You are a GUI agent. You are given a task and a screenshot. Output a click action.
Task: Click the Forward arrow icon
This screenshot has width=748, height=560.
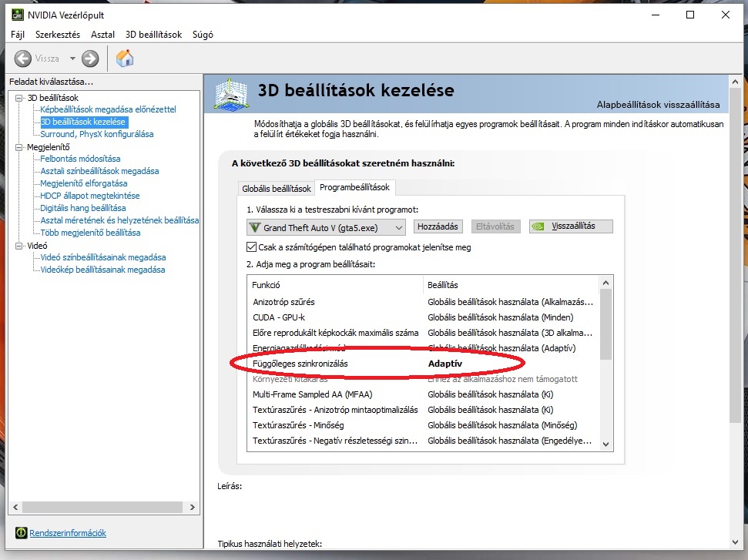point(90,59)
